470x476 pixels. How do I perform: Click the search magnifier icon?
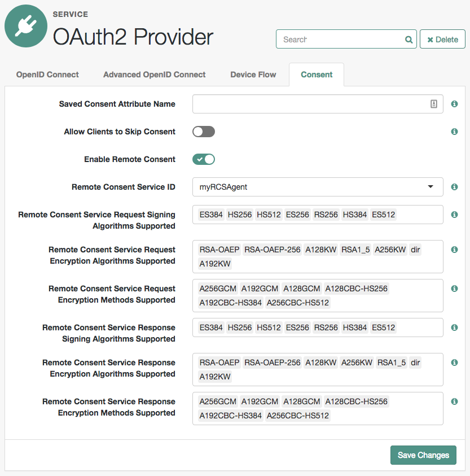[408, 40]
